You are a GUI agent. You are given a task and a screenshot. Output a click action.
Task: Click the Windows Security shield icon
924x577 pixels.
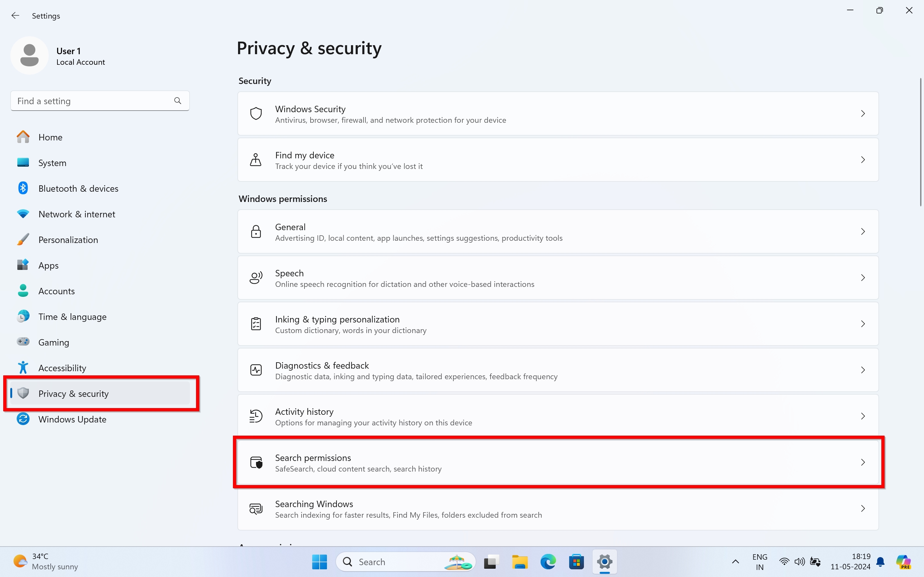[256, 114]
